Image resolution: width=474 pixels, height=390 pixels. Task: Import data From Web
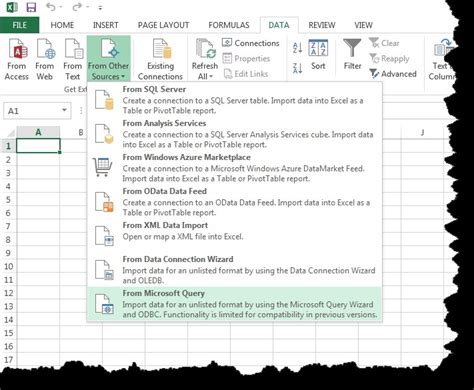click(x=45, y=59)
